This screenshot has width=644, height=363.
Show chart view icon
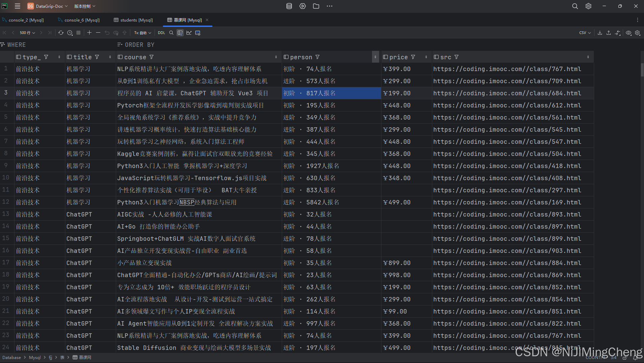point(189,33)
